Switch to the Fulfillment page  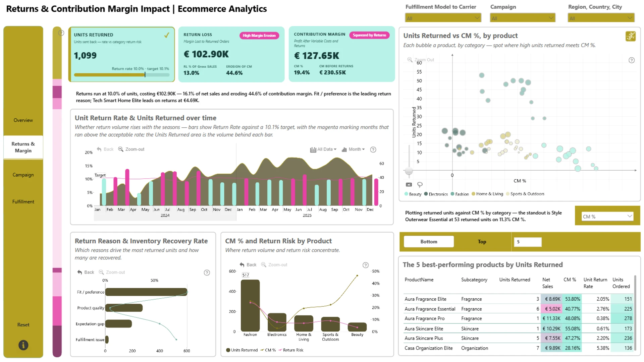pos(23,202)
